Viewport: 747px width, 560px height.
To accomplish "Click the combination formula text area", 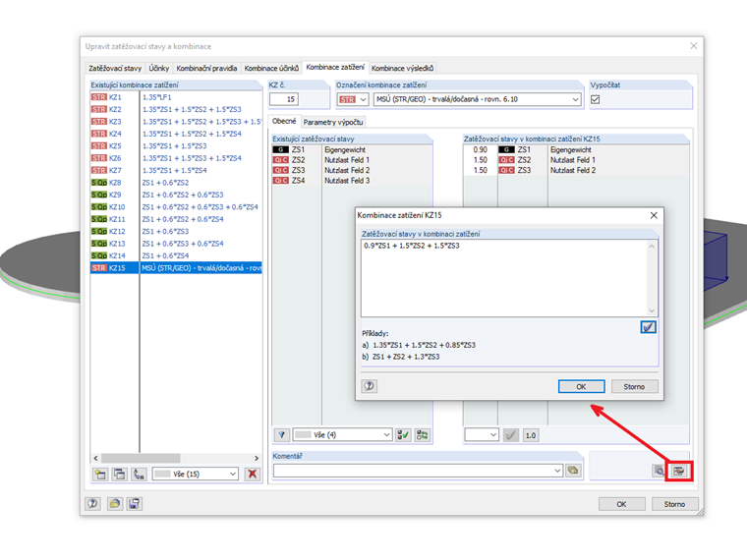I will click(x=503, y=278).
